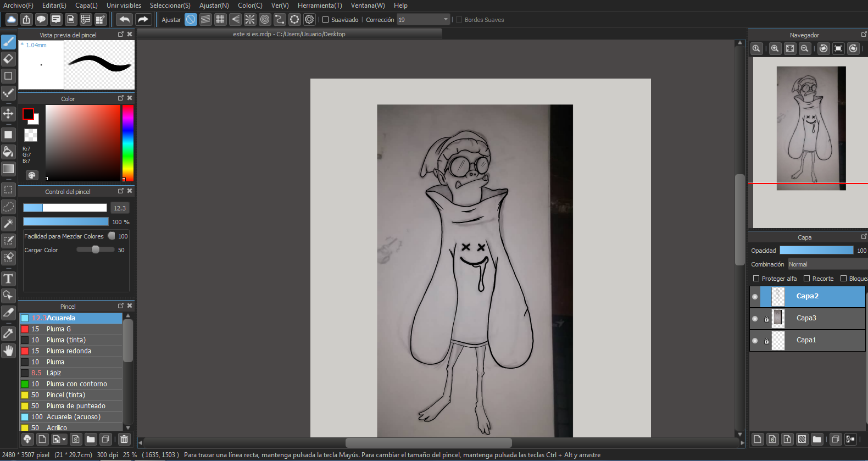The width and height of the screenshot is (868, 461).
Task: Click the Unir visibles menu command
Action: point(124,5)
